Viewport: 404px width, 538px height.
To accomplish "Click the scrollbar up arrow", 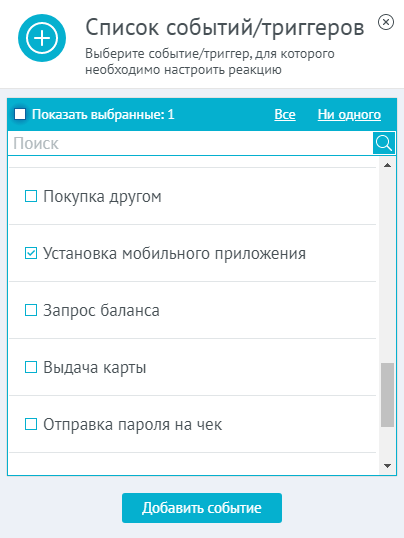I will tap(388, 165).
